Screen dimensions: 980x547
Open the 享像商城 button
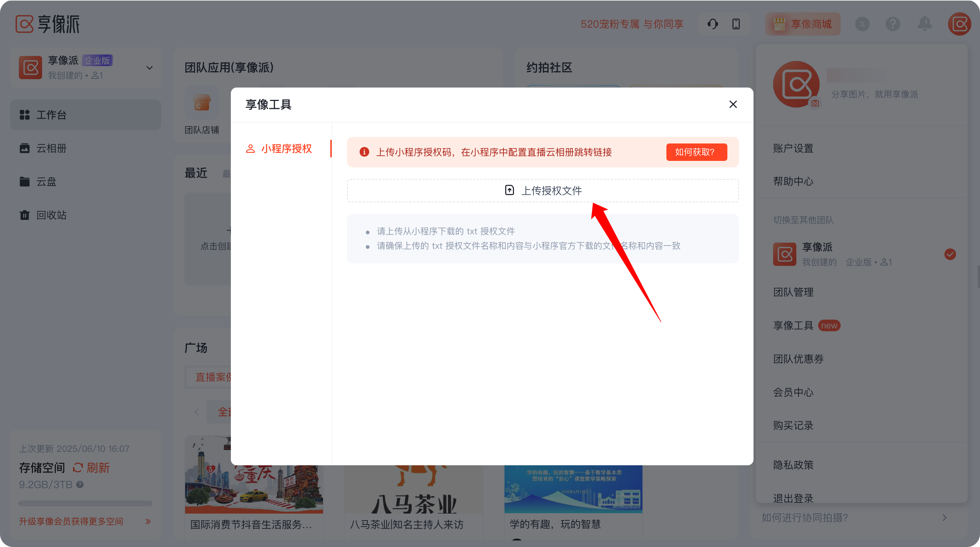pyautogui.click(x=803, y=24)
